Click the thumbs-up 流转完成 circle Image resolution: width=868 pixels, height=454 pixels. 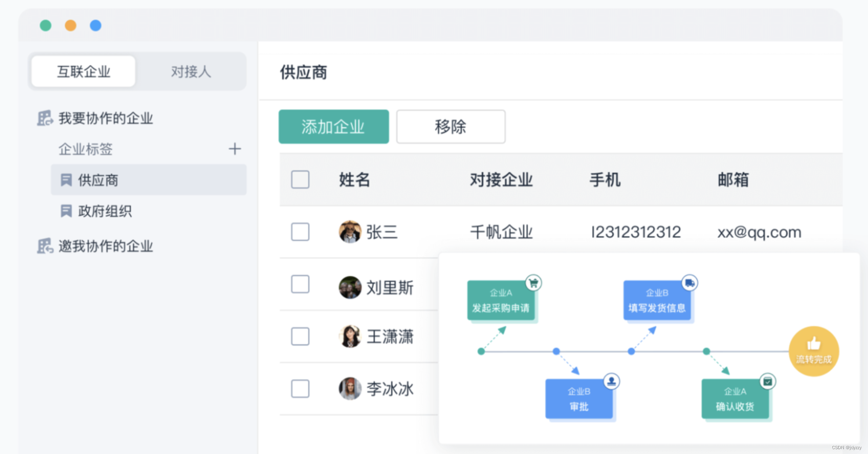[813, 351]
